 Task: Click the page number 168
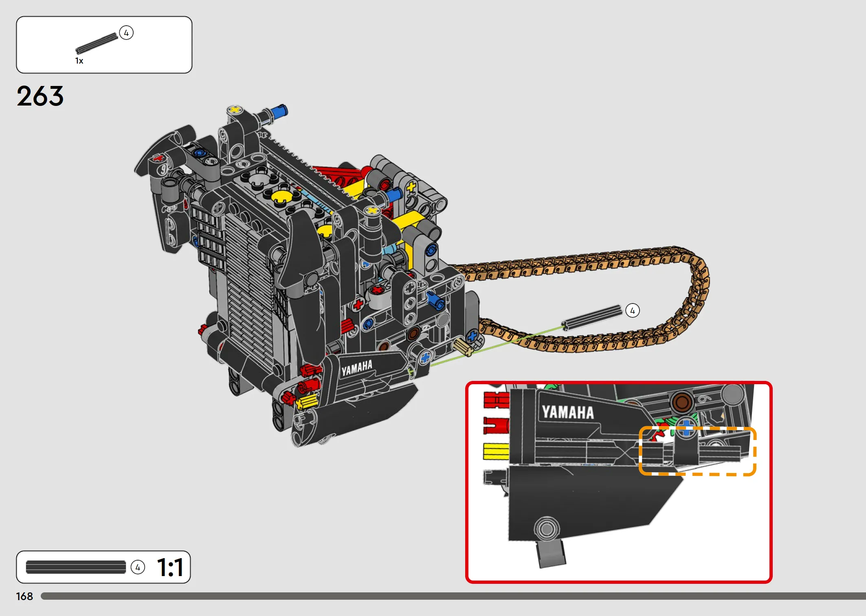point(24,596)
